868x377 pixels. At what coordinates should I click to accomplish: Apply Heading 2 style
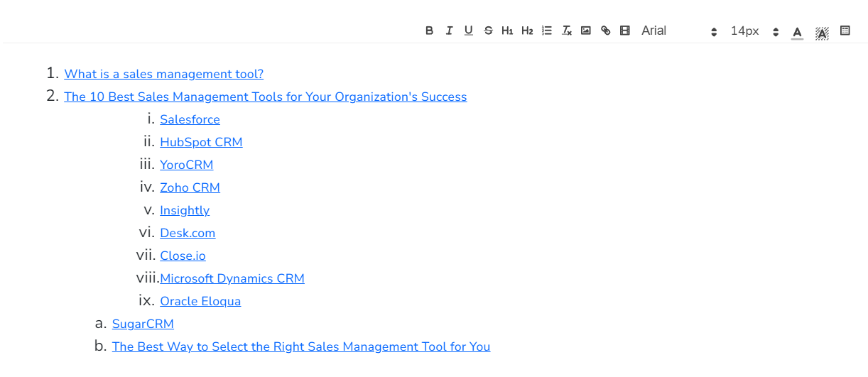[x=527, y=31]
